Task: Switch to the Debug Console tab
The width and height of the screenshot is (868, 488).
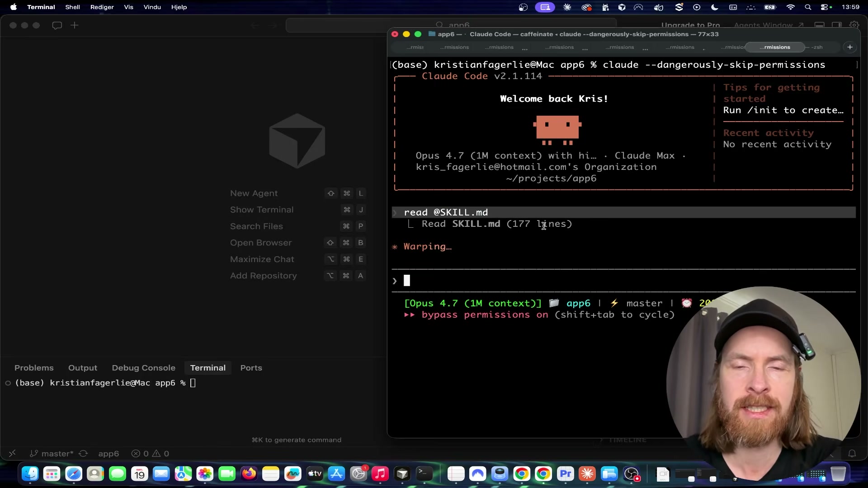Action: [144, 368]
